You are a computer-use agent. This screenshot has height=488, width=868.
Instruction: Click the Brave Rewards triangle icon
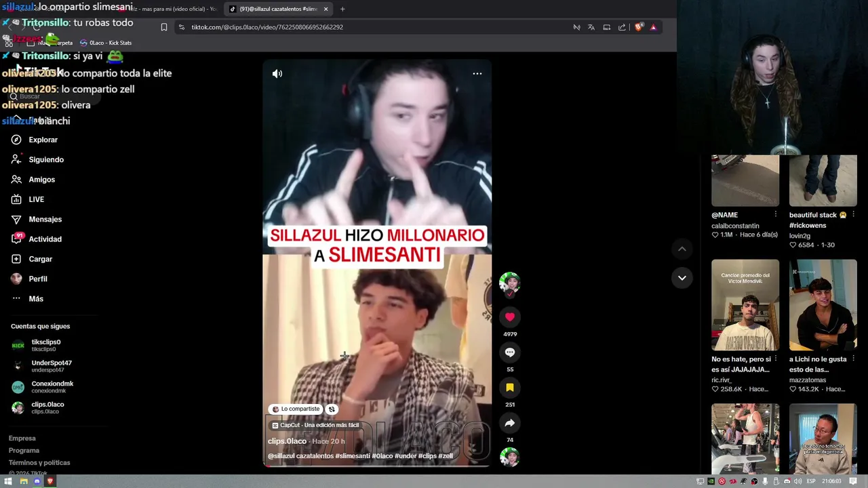(653, 27)
